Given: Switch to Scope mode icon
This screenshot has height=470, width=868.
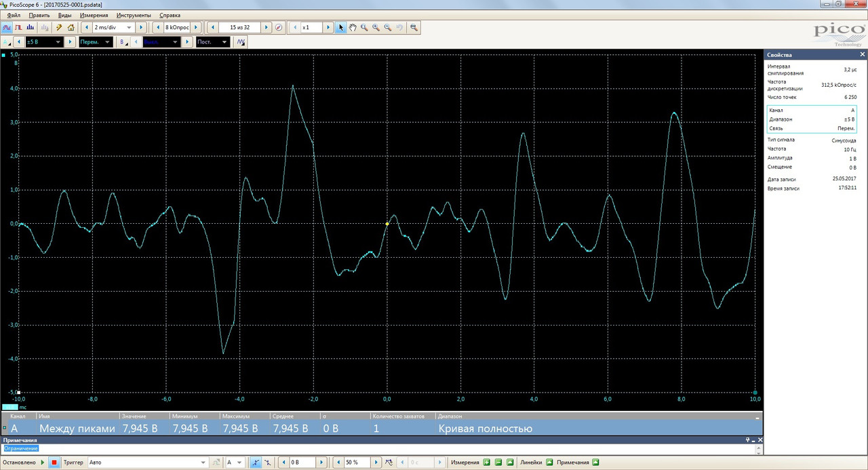Looking at the screenshot, I should 7,27.
